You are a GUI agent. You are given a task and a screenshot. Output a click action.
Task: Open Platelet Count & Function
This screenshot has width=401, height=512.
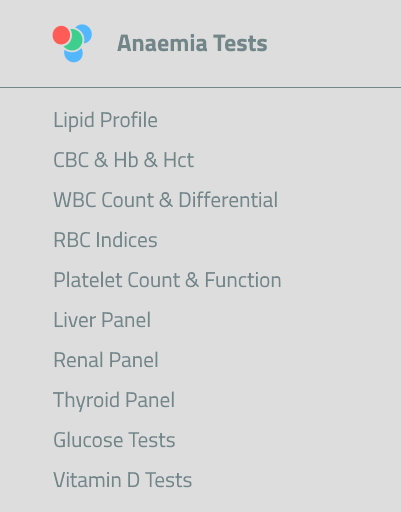[167, 280]
